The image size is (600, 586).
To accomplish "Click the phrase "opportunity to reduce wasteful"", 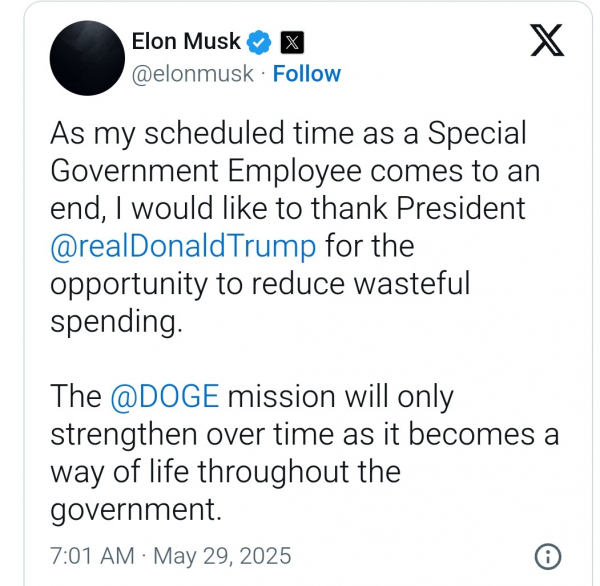I will click(x=260, y=284).
